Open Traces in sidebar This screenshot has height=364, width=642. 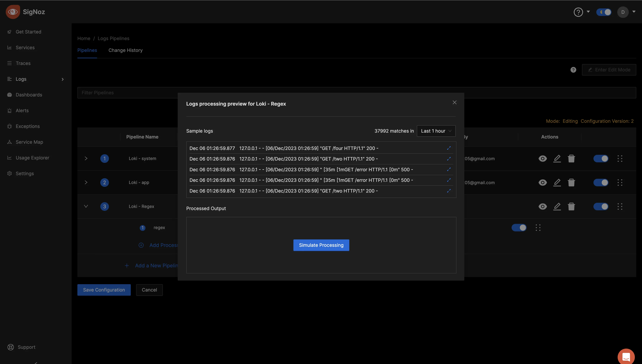tap(23, 63)
